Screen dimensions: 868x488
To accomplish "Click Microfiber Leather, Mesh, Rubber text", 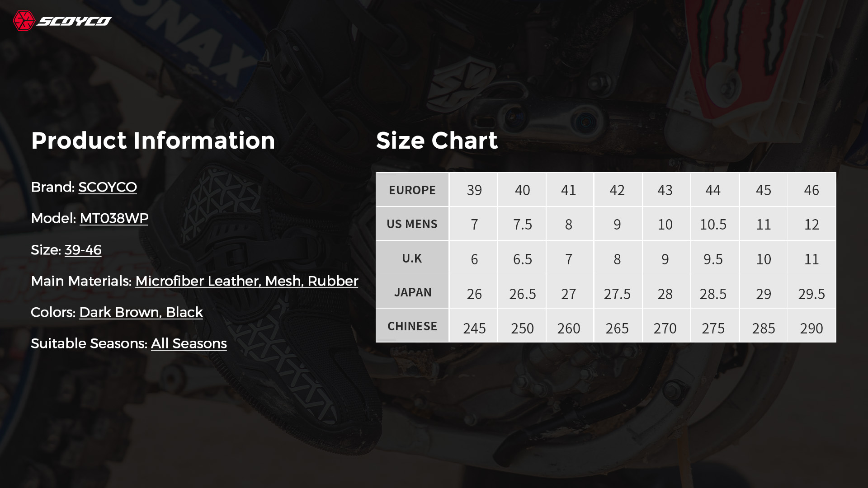I will tap(247, 281).
